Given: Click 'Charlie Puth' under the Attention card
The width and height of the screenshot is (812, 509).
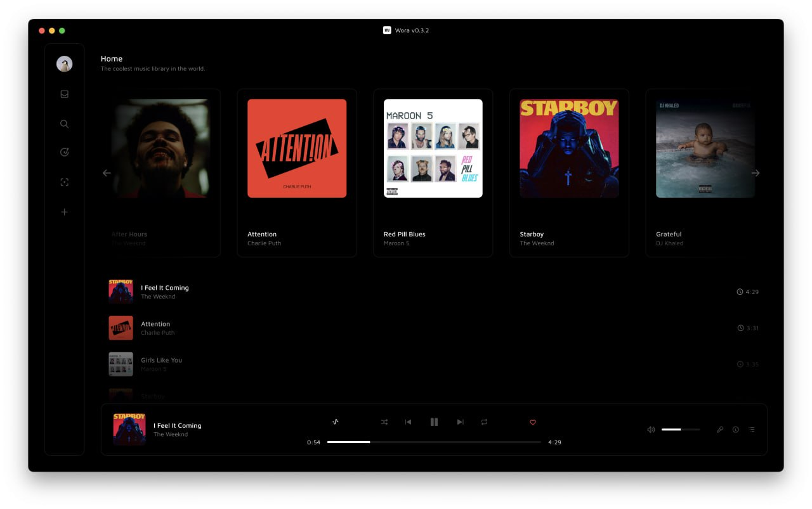Looking at the screenshot, I should coord(264,243).
